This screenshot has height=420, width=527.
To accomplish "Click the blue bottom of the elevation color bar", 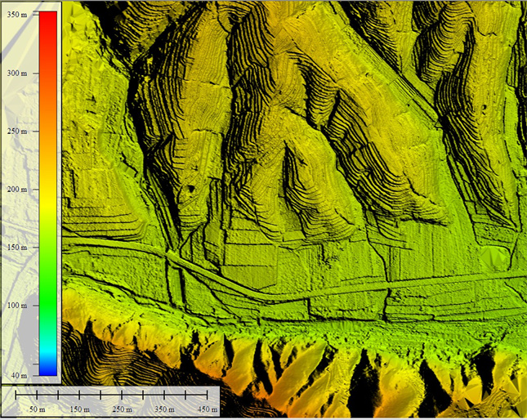I will pyautogui.click(x=47, y=369).
